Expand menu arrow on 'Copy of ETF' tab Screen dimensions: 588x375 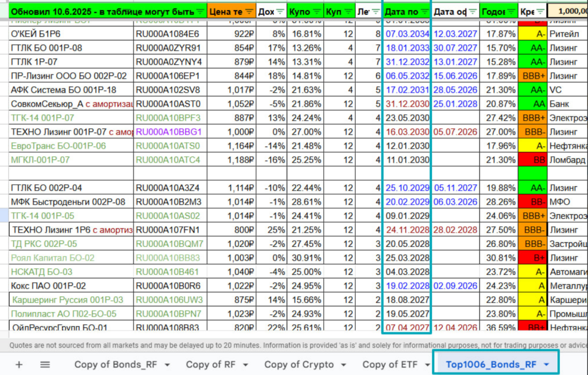point(427,365)
